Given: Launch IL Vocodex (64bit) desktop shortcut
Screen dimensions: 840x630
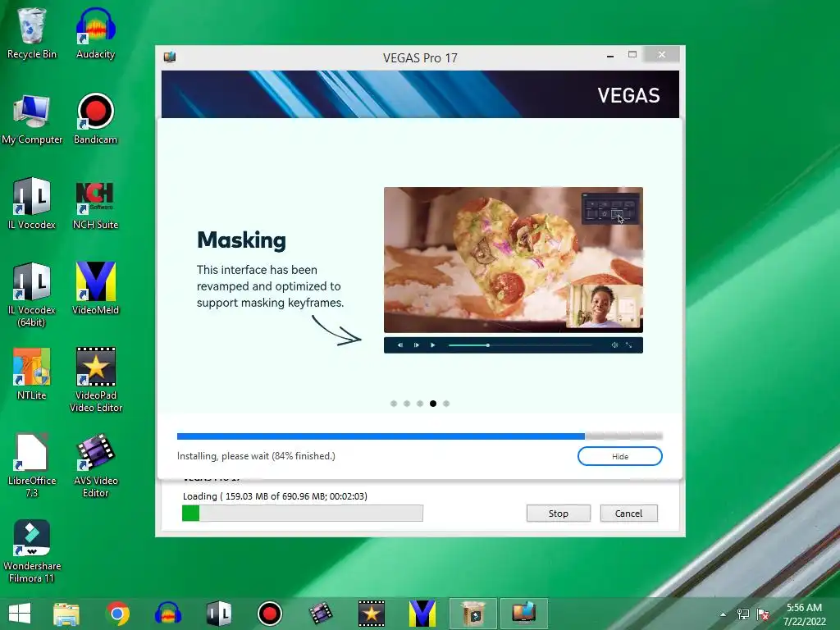Looking at the screenshot, I should 32,294.
